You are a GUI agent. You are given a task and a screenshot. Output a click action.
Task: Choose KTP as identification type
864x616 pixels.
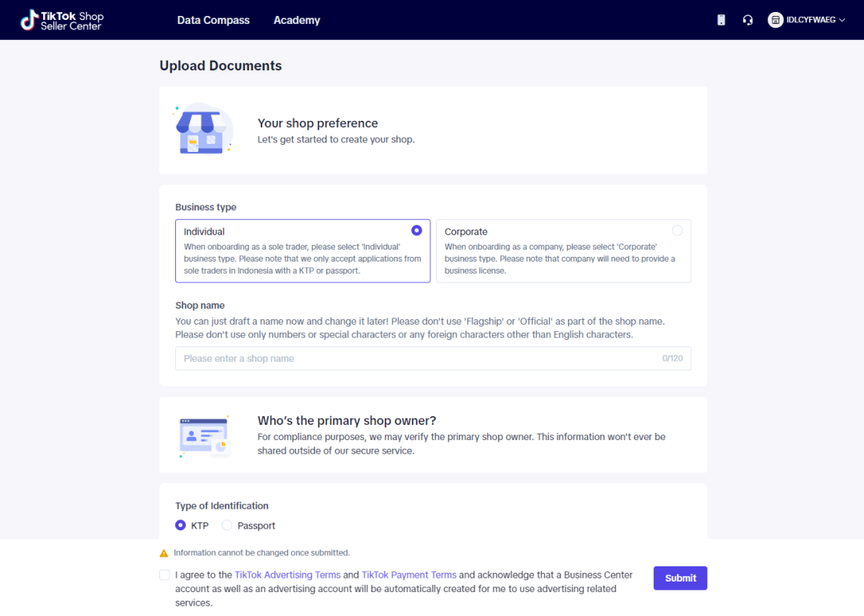tap(181, 526)
